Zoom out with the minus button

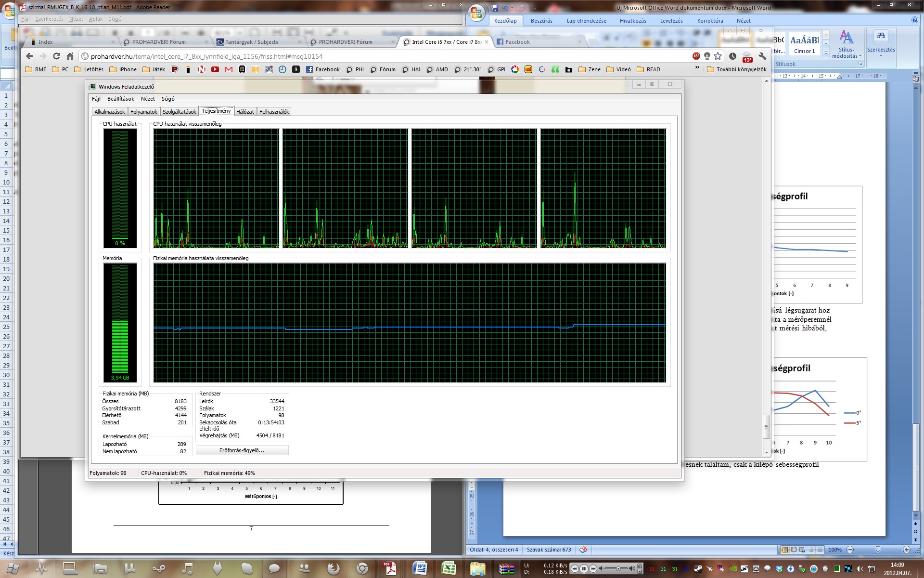[x=850, y=550]
